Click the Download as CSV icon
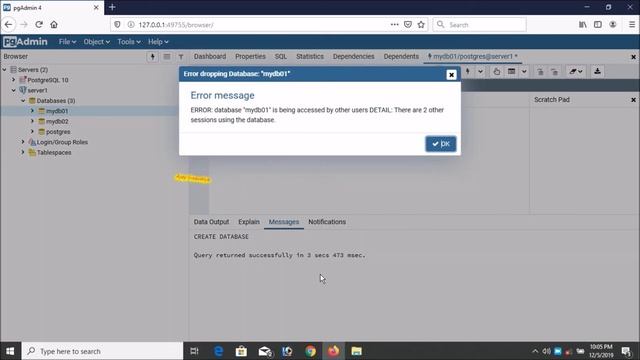 598,71
